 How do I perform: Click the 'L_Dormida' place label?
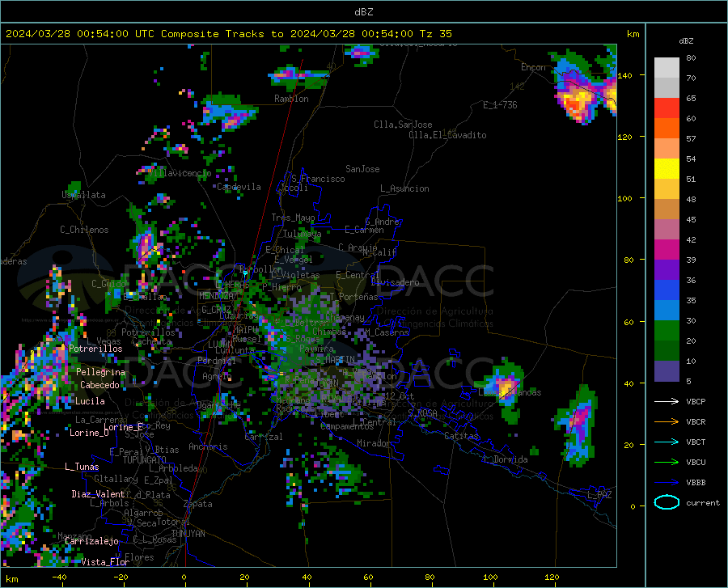(x=505, y=459)
